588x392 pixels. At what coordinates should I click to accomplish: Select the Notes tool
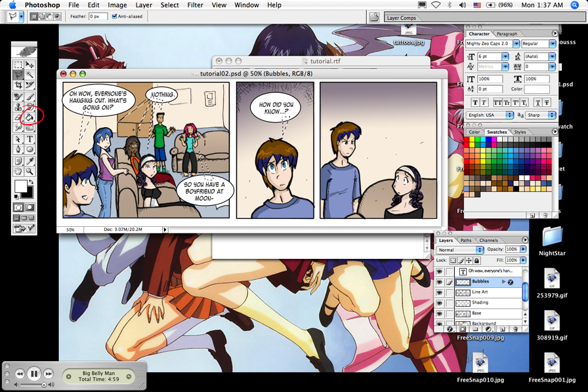pyautogui.click(x=18, y=161)
